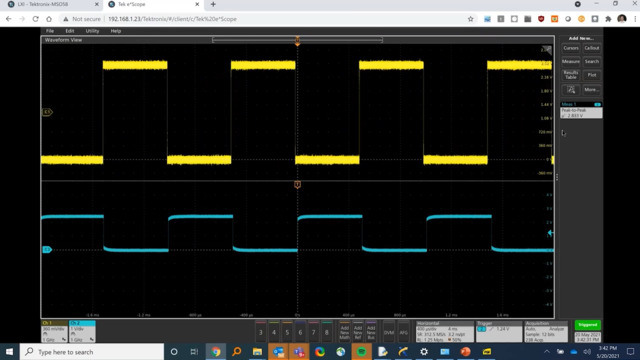Viewport: 640px width, 360px height.
Task: Open a new browser tab
Action: (213, 4)
